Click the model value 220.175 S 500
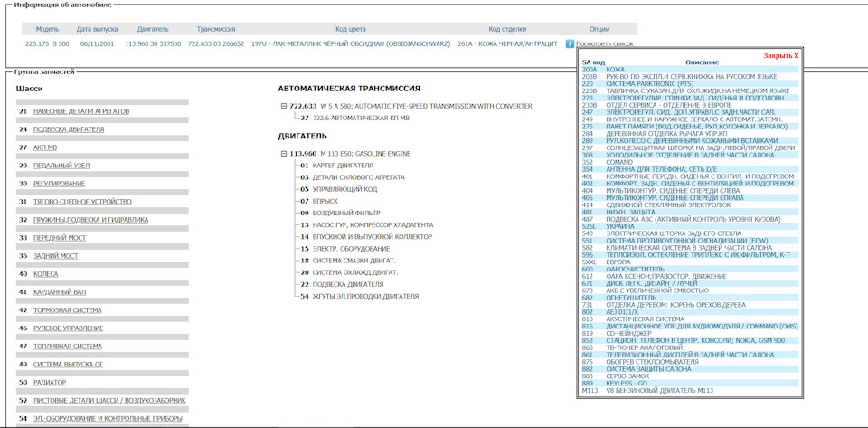868x428 pixels. click(48, 43)
